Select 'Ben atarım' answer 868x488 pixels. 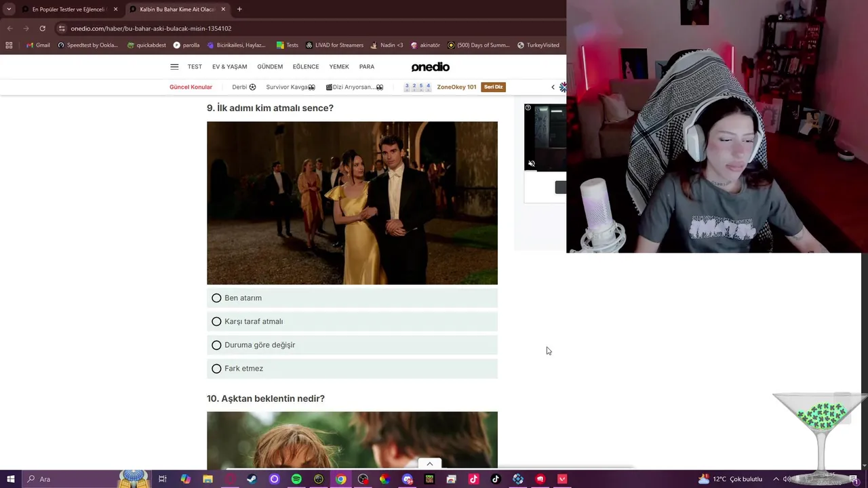[x=352, y=298]
